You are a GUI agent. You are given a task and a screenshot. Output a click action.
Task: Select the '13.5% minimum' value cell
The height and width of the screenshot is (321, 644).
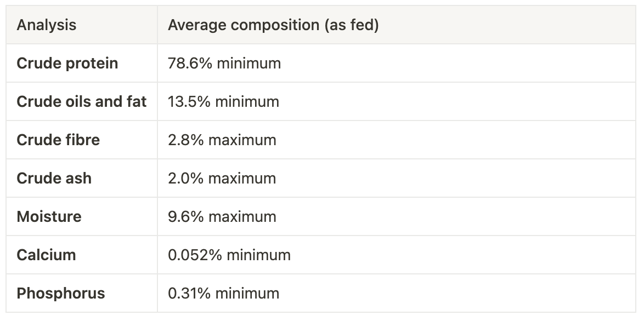coord(223,102)
